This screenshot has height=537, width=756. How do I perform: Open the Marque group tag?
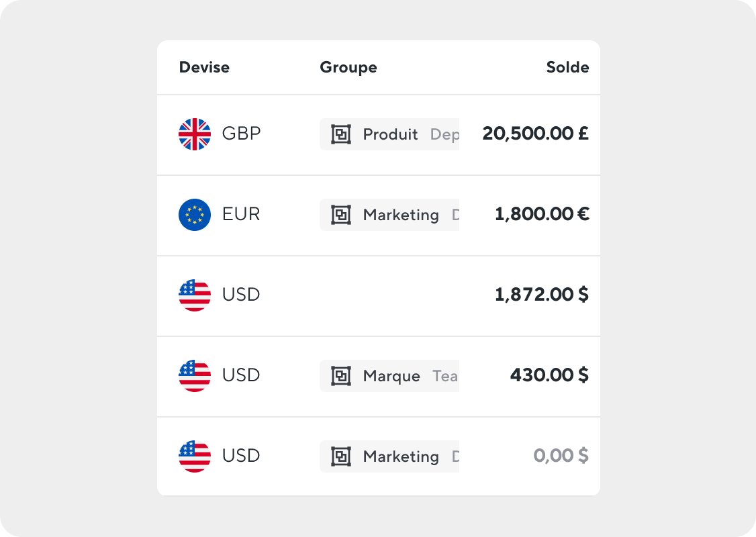pyautogui.click(x=389, y=375)
